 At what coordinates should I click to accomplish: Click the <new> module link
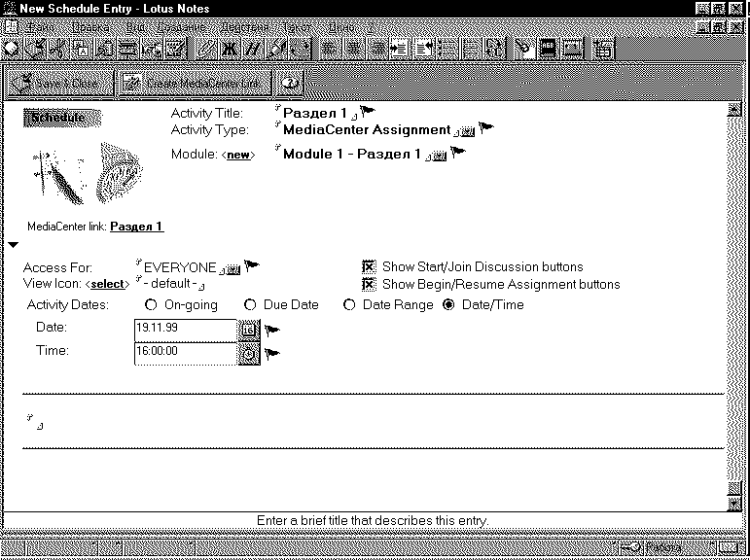238,155
